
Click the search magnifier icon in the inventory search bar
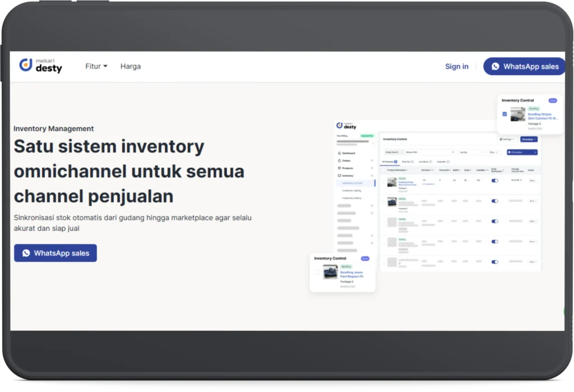452,152
